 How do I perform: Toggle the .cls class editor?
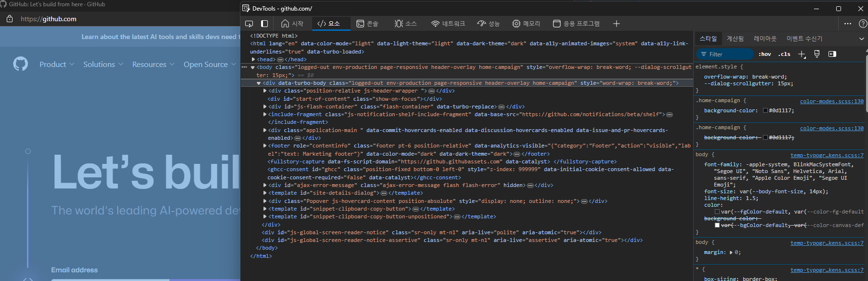coord(784,54)
